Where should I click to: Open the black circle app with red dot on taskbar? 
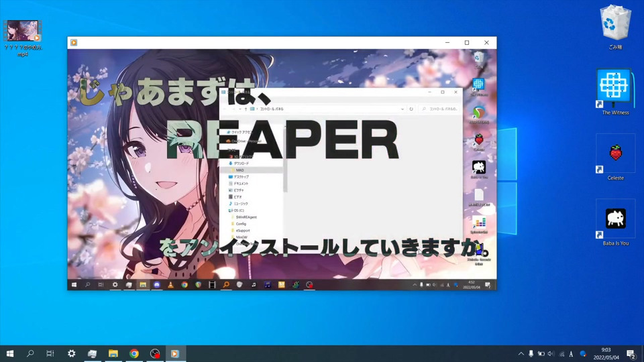pos(155,353)
